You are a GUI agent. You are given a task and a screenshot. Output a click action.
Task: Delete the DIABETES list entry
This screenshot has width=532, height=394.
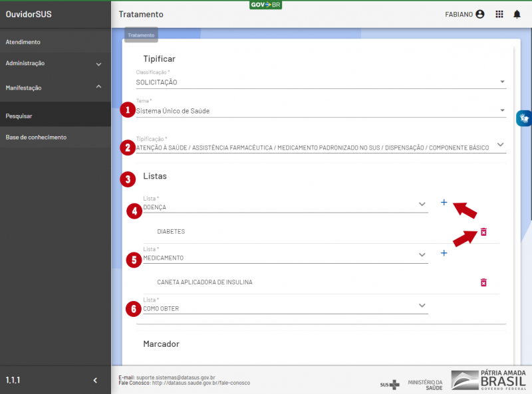[x=483, y=232]
